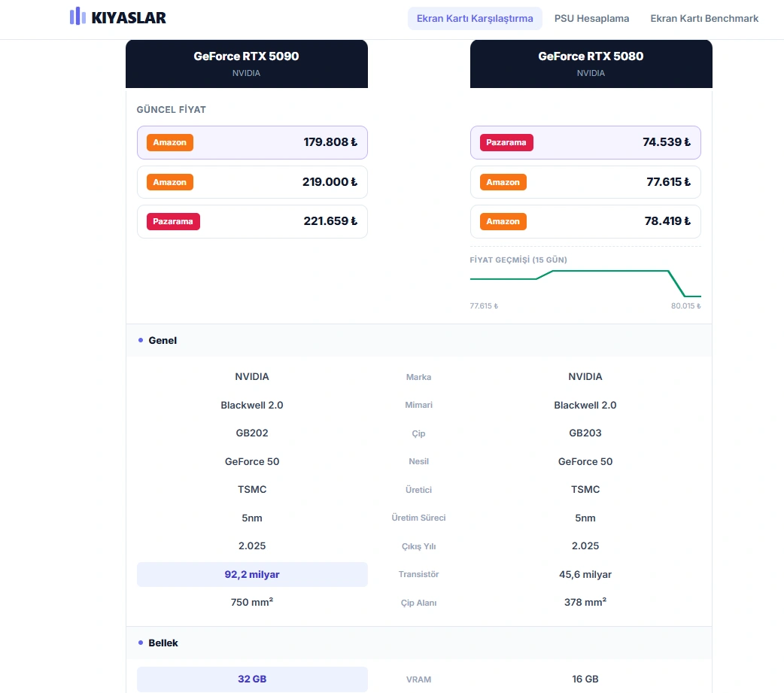Screen dimensions: 784x693
Task: Click the 45,6 milyar transistor value
Action: tap(585, 575)
